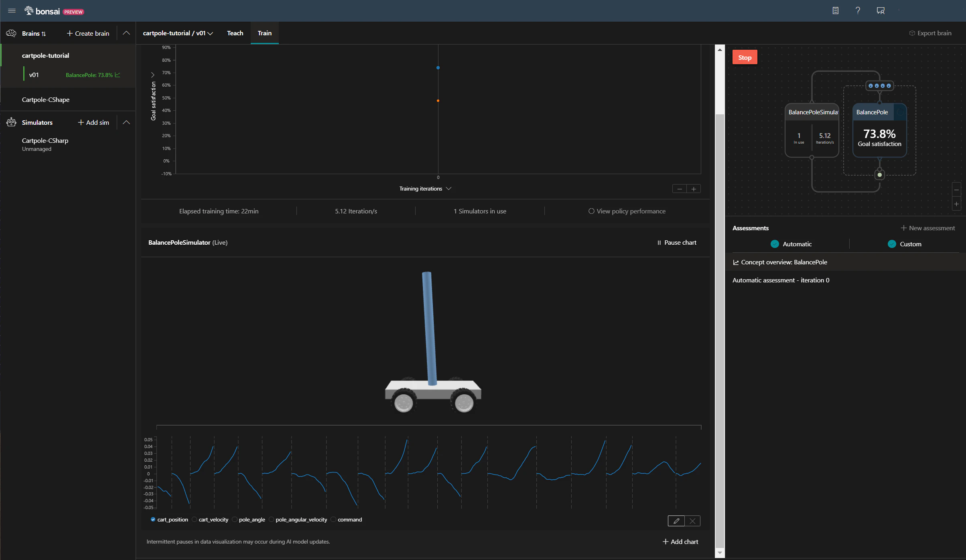
Task: Toggle the Automatic assessments filter
Action: 775,244
